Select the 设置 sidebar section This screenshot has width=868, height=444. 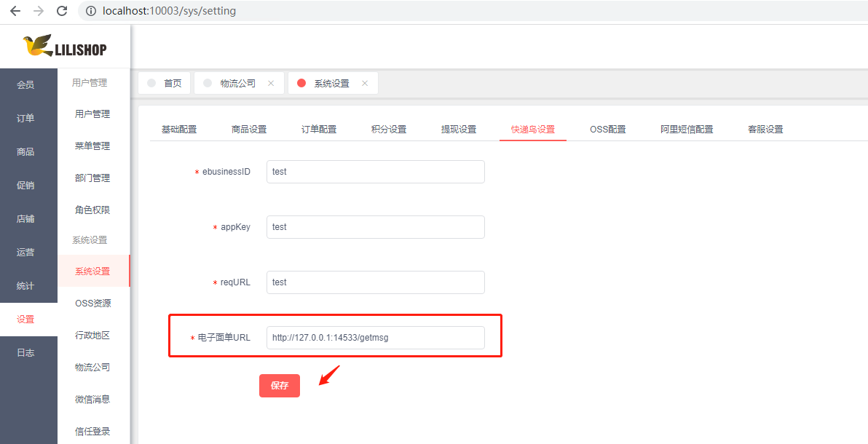(29, 320)
